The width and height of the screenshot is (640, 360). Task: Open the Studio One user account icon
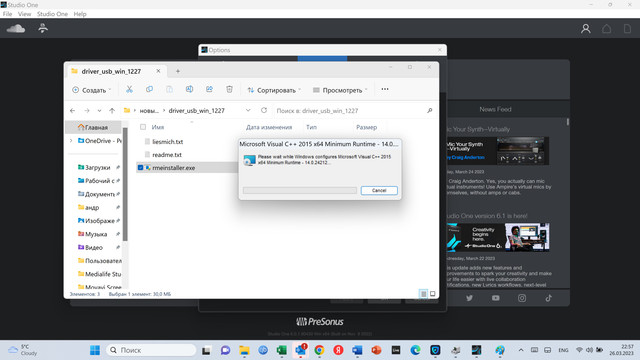coord(586,29)
